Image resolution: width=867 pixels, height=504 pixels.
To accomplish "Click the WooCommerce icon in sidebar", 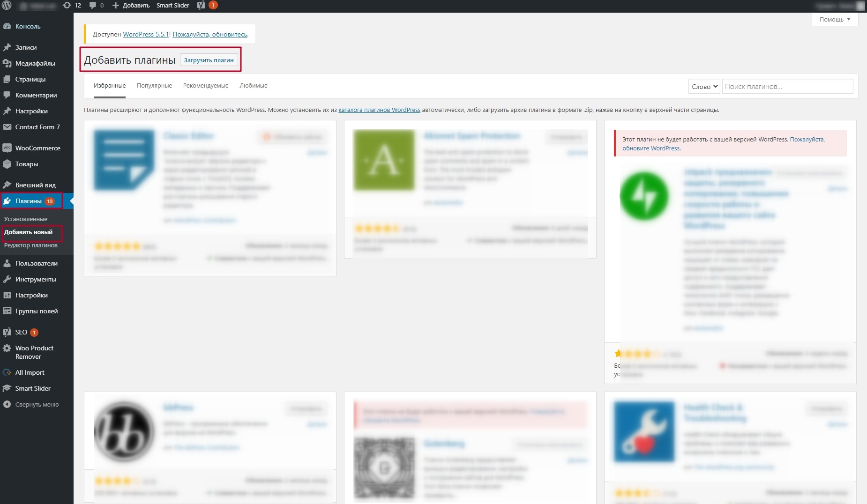I will pyautogui.click(x=7, y=148).
